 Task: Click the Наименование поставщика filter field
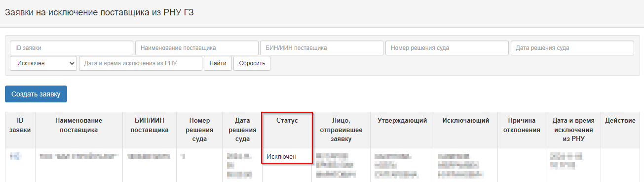tap(197, 48)
